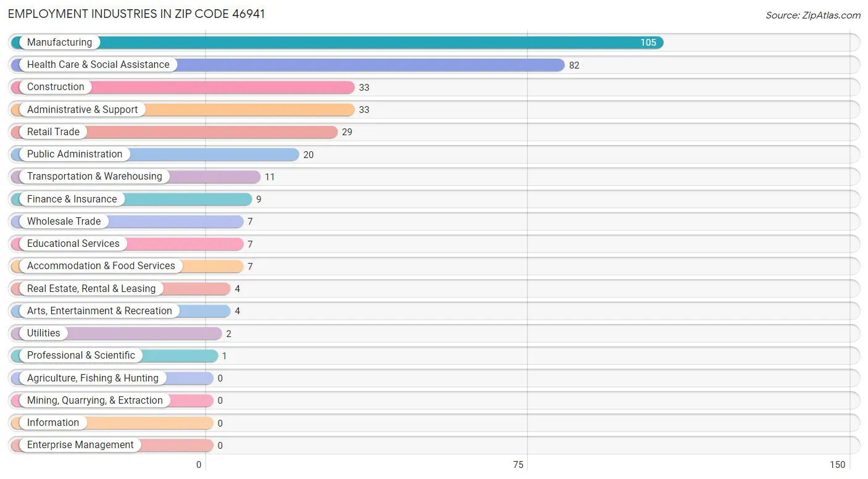Click the Educational Services value 7
Image resolution: width=868 pixels, height=479 pixels.
coord(250,244)
